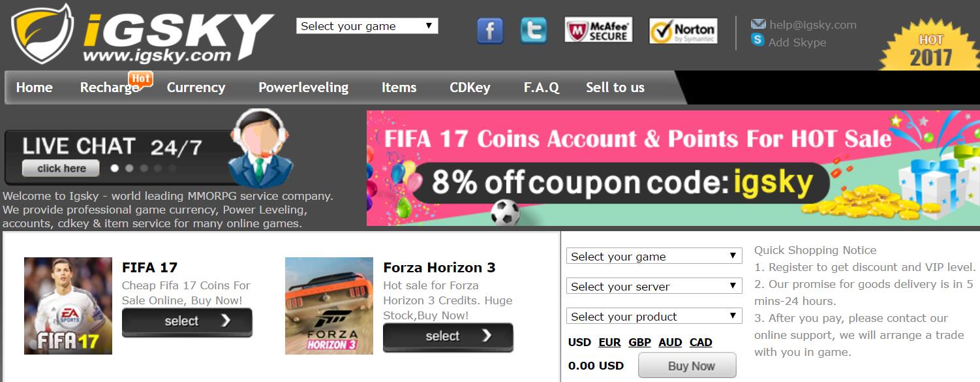
Task: Open the Twitter icon link
Action: coord(534,31)
